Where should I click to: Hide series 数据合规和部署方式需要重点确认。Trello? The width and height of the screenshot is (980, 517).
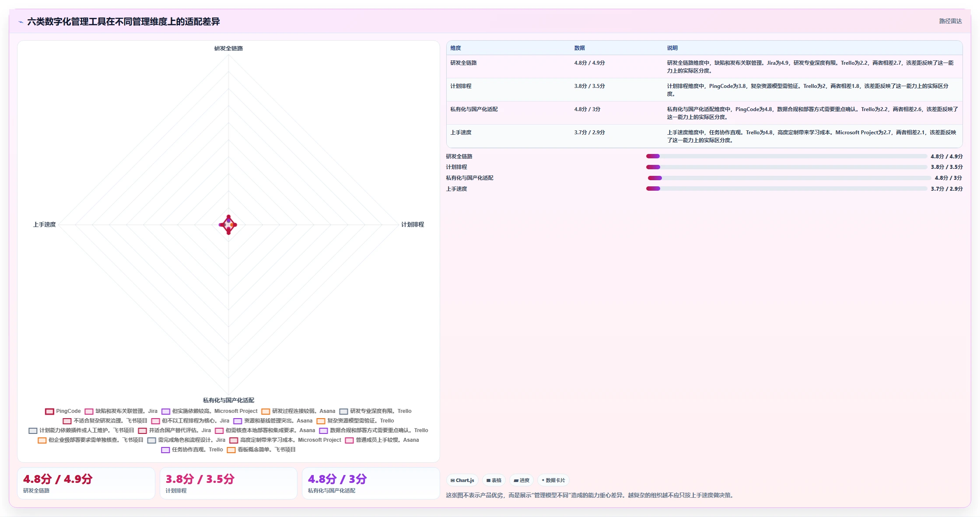coord(374,430)
